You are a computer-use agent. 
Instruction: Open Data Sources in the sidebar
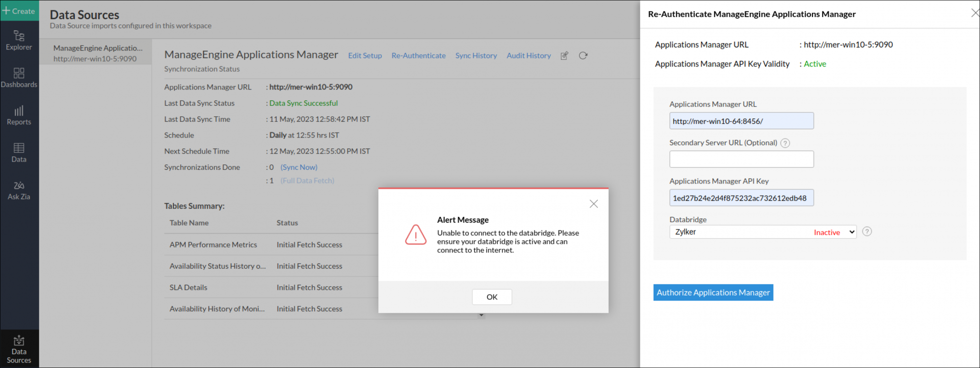[x=19, y=349]
